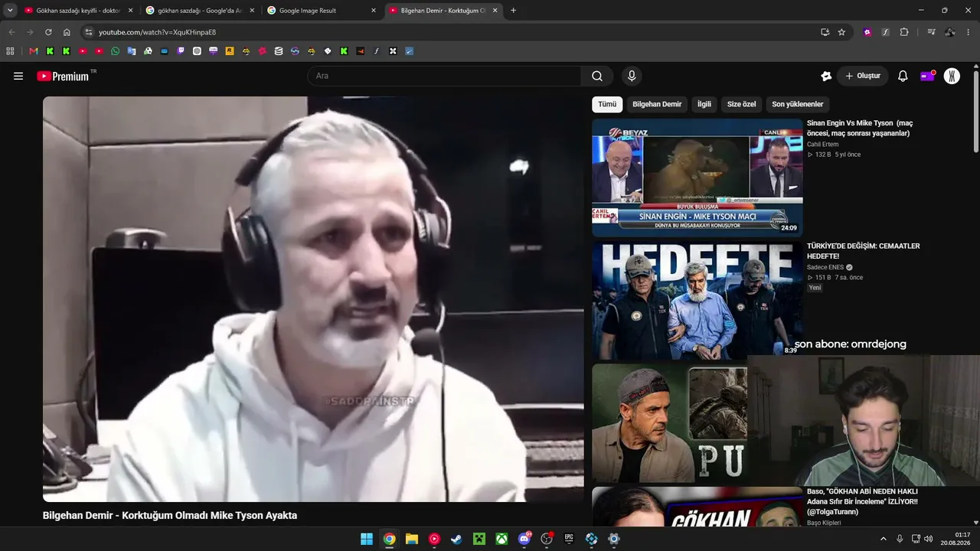Open the WhatsApp bookmark

115,51
